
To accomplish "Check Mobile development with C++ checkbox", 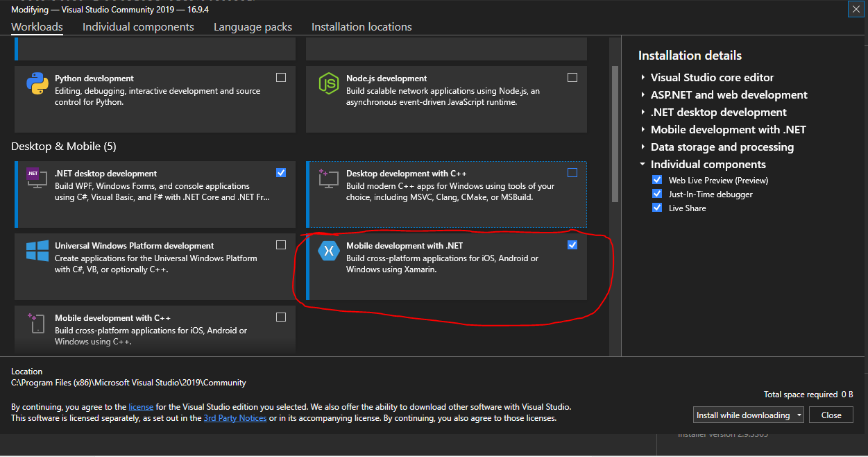I will point(281,317).
